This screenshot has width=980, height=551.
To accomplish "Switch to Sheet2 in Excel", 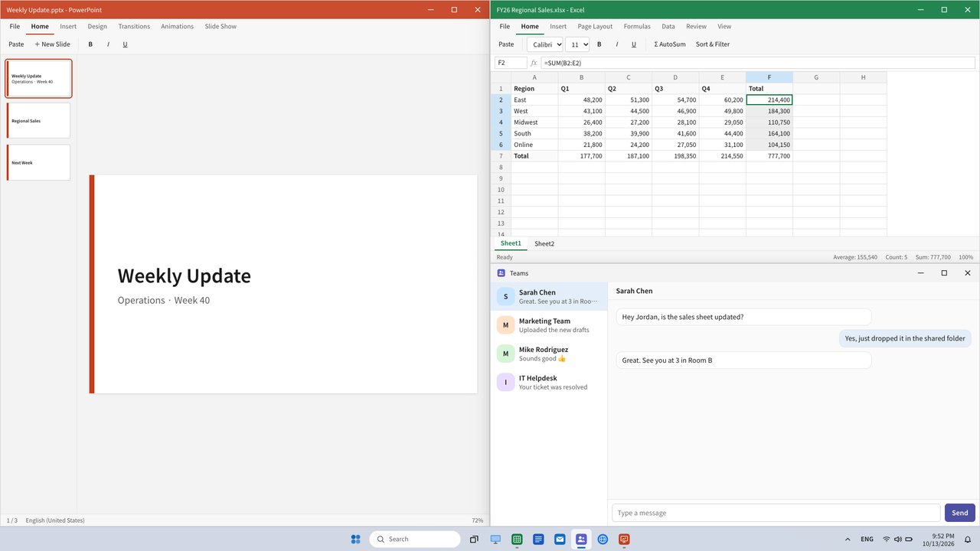I will [x=544, y=243].
